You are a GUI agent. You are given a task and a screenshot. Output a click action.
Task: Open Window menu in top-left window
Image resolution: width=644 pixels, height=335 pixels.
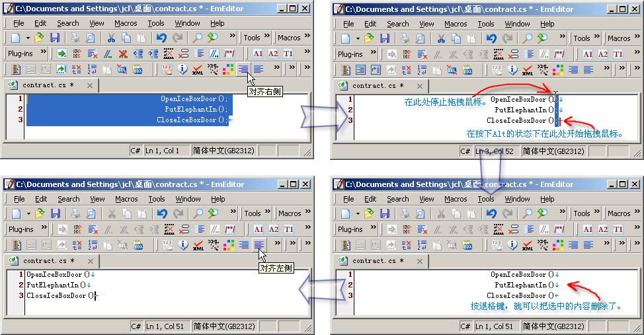(187, 23)
